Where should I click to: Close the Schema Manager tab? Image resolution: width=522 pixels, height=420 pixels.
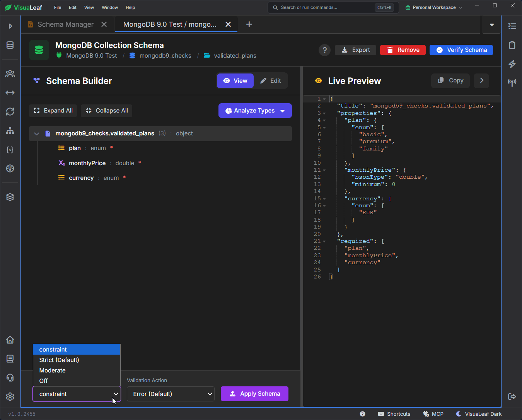104,24
